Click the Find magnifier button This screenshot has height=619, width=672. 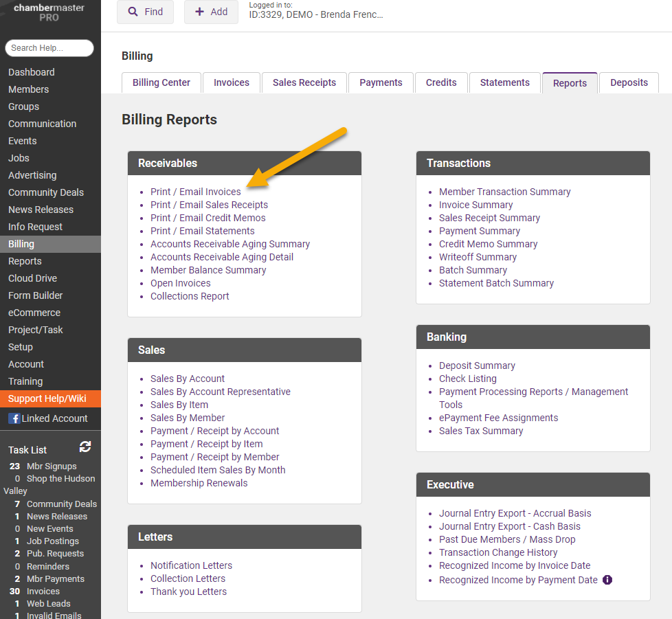(x=145, y=12)
